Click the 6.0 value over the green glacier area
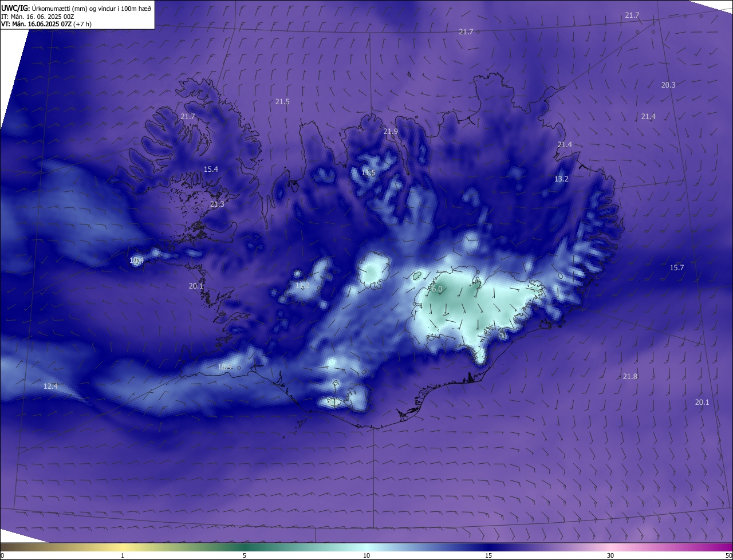The image size is (733, 560). 436,289
